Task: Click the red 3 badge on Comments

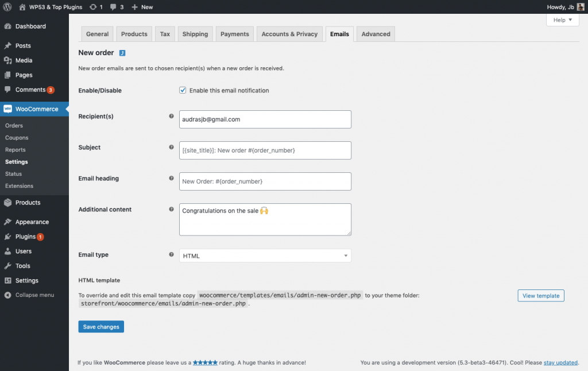Action: [x=51, y=90]
